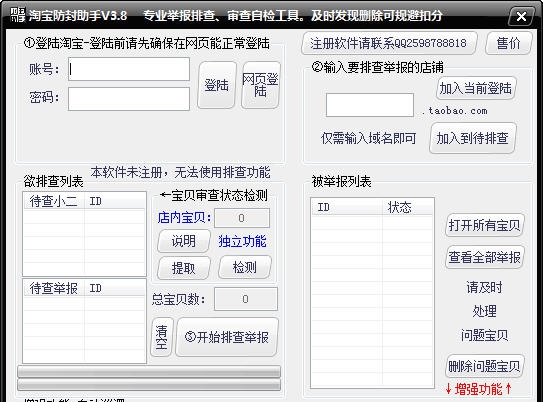Click 打开所有宝贝 button
The width and height of the screenshot is (543, 402).
coord(484,225)
